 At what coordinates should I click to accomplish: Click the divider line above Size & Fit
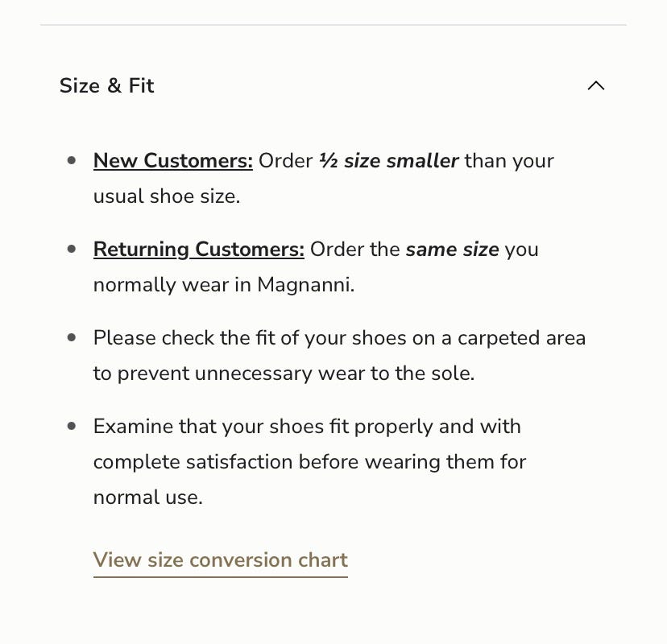(333, 25)
